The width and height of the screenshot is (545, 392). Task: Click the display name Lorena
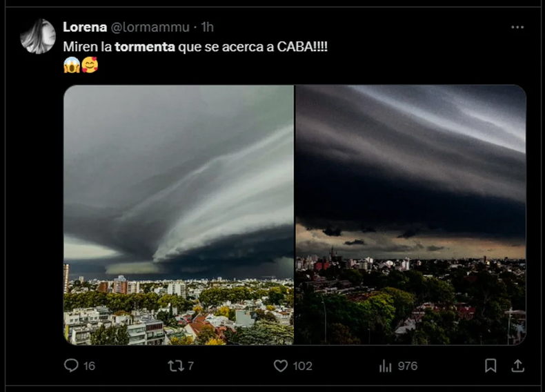85,27
